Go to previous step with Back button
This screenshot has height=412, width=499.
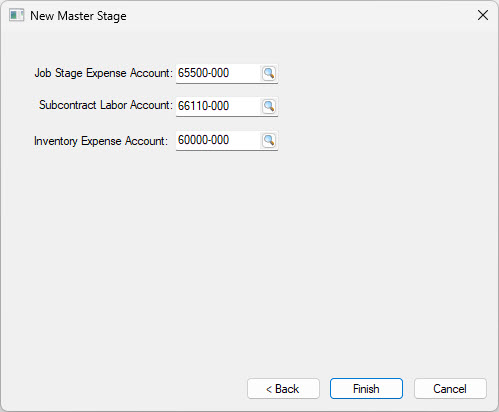click(x=283, y=389)
